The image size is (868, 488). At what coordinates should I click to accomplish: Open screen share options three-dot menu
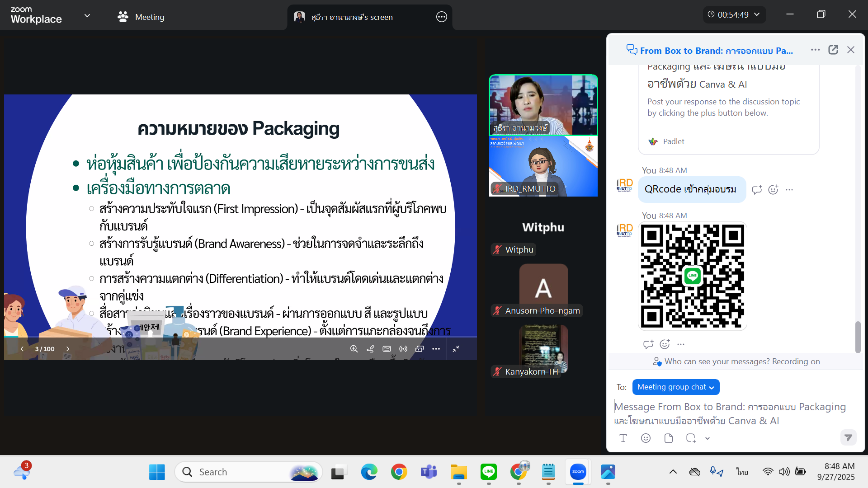point(441,17)
